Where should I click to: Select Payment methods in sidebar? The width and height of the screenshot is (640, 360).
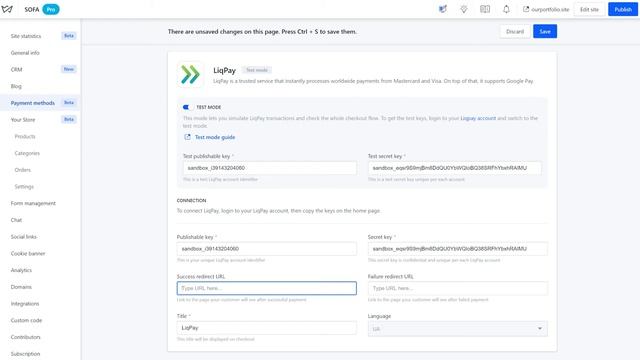[33, 103]
